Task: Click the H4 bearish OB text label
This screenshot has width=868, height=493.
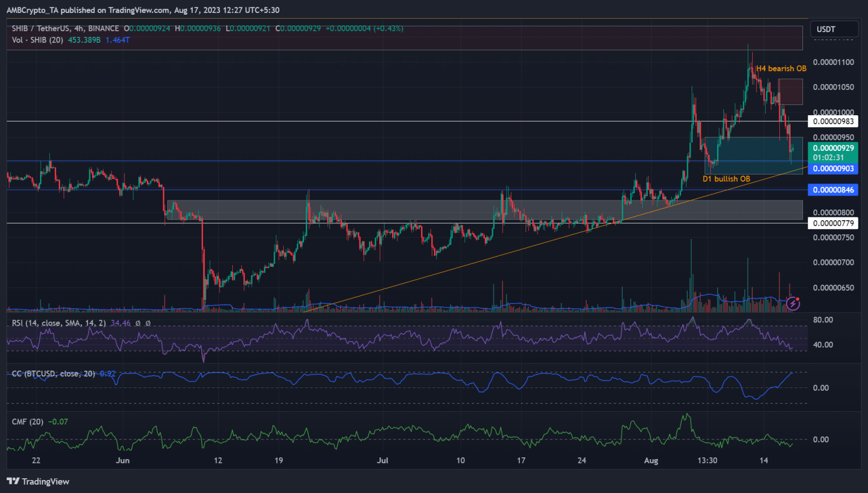Action: (x=781, y=68)
